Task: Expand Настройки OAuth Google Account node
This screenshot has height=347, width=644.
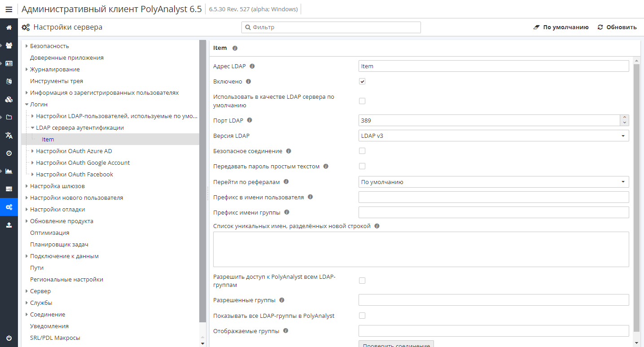Action: coord(33,163)
